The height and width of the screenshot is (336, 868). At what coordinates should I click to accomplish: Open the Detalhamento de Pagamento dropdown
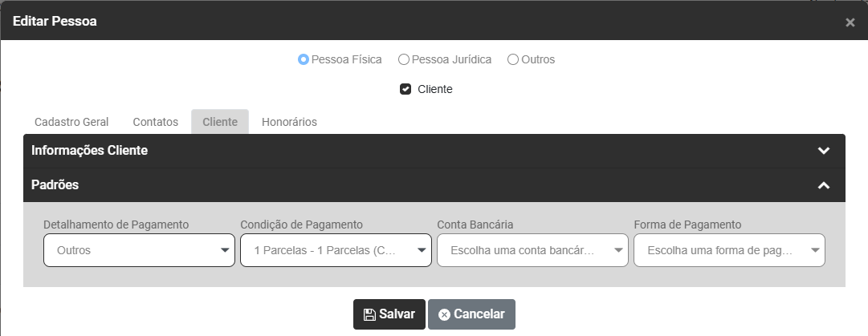click(x=139, y=250)
